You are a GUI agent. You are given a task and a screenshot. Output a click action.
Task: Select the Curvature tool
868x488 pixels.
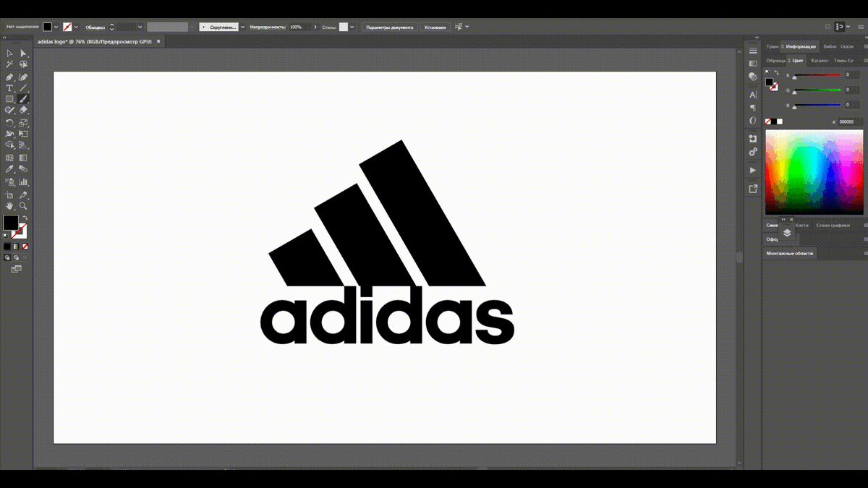pos(23,77)
